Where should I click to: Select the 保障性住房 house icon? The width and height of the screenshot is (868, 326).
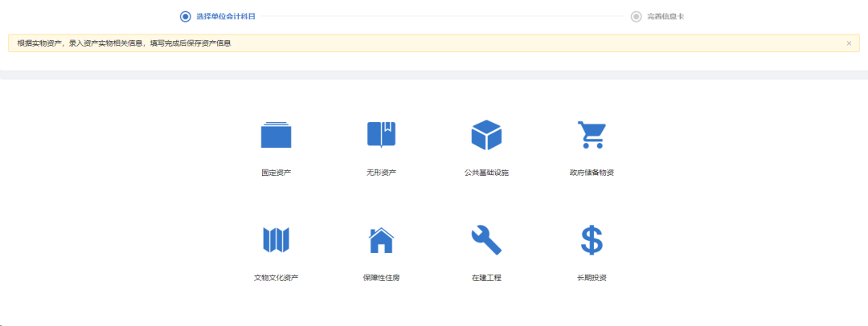coord(382,239)
